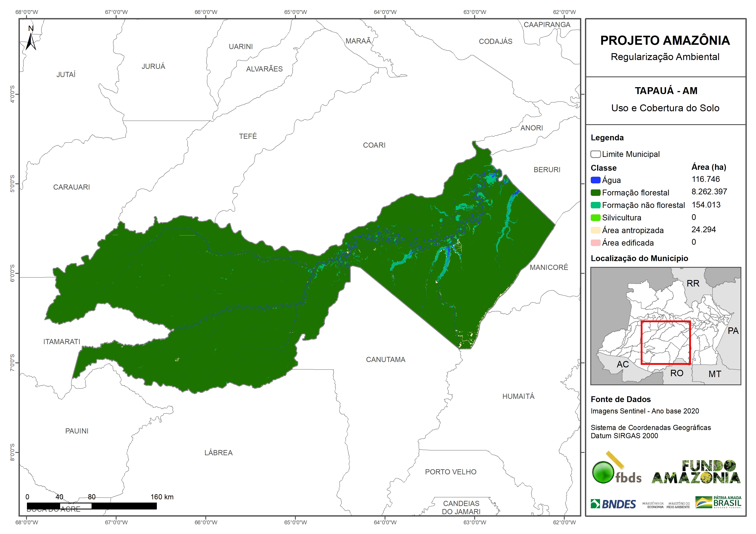The image size is (756, 534).
Task: Click the COARI municipality label
Action: click(x=374, y=145)
